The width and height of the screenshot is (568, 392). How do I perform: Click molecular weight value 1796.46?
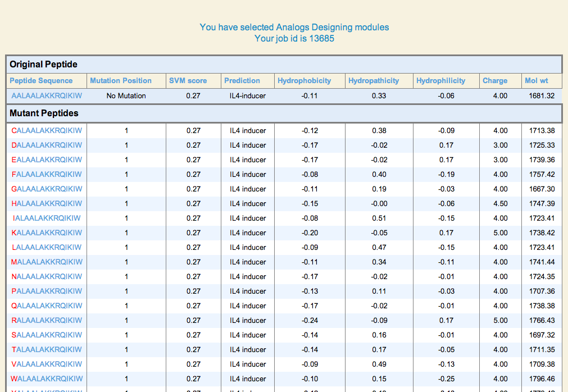(542, 379)
